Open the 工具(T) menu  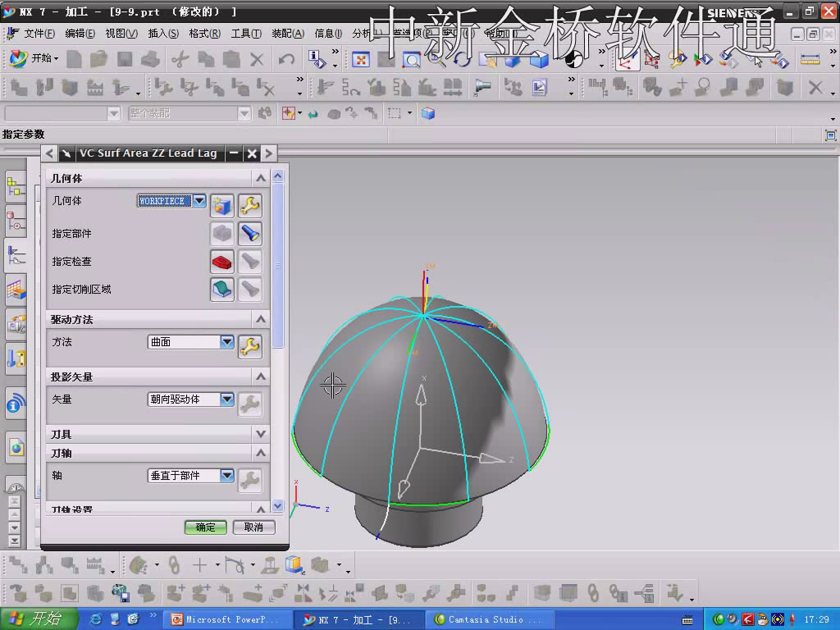pyautogui.click(x=246, y=34)
